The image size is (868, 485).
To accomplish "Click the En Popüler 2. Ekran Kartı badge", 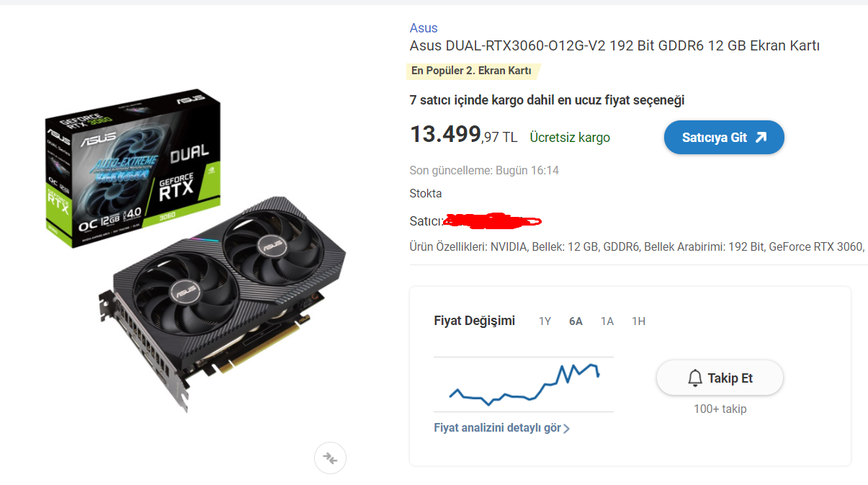I will (x=473, y=71).
